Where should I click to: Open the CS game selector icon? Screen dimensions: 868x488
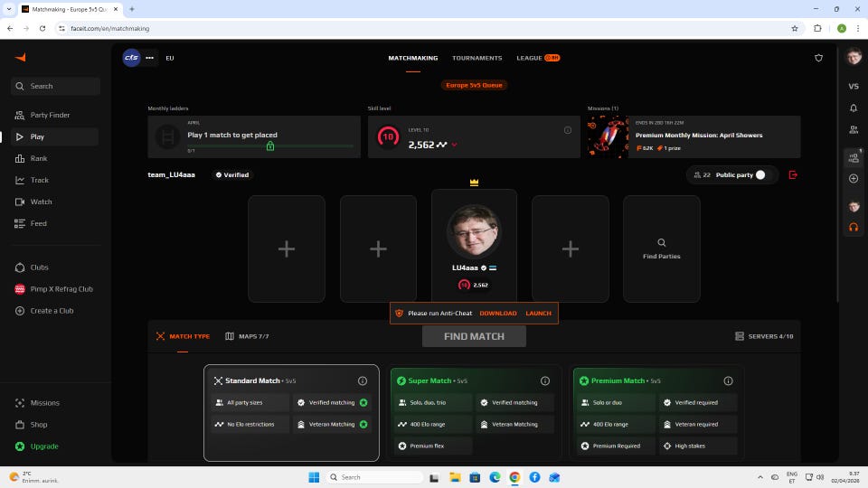click(131, 58)
